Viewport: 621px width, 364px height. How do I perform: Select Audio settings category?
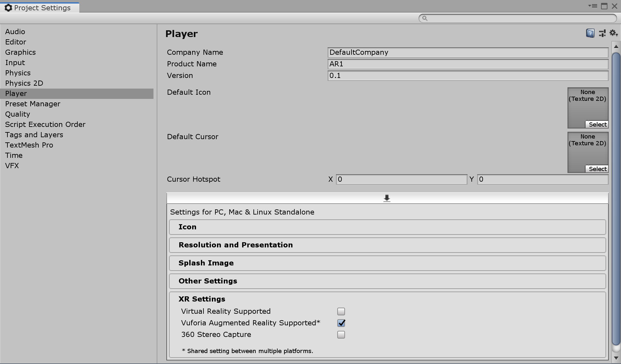click(x=77, y=32)
